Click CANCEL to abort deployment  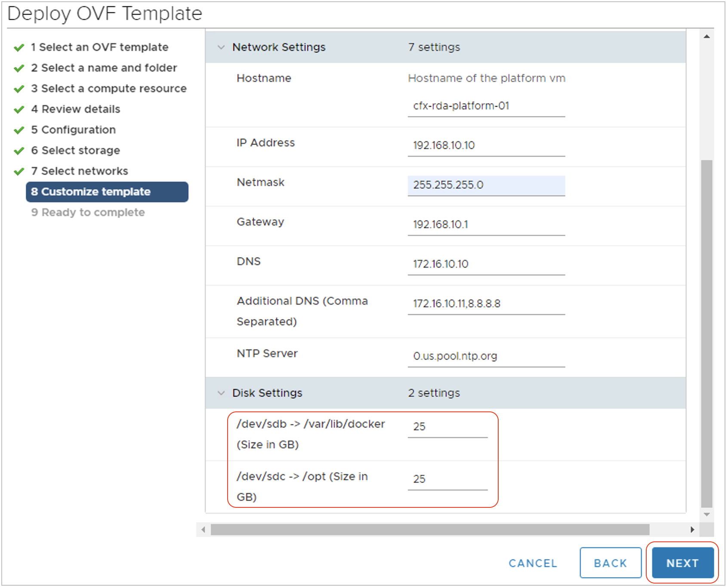[533, 562]
